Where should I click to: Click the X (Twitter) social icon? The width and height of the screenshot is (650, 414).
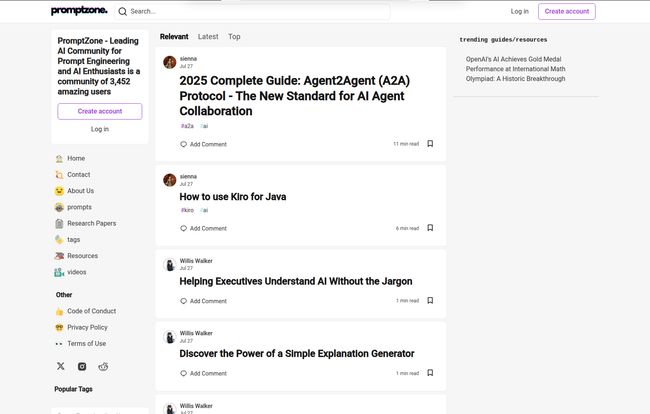click(x=61, y=367)
